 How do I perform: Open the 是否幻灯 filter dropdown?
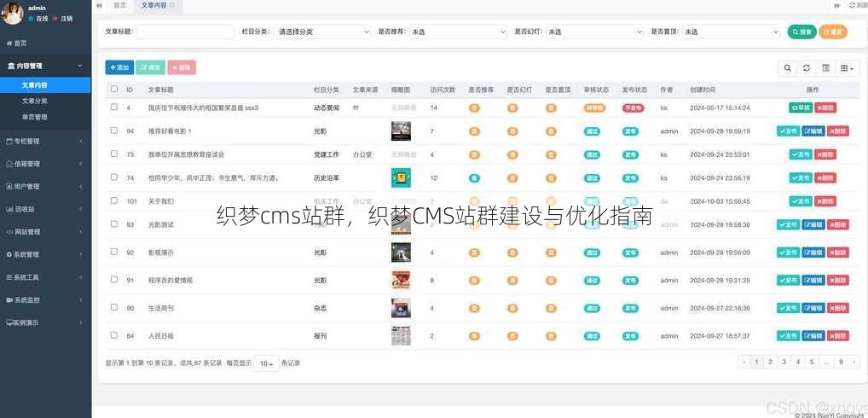594,32
